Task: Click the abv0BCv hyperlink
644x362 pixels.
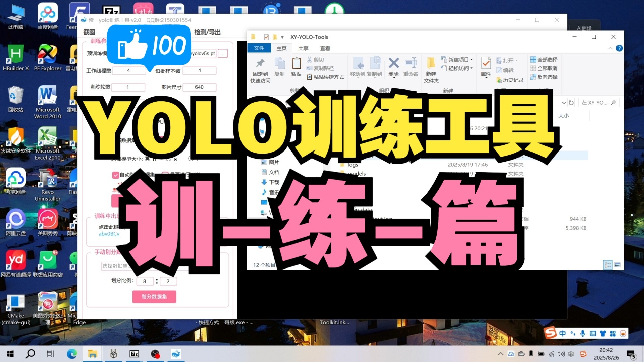Action: click(109, 234)
